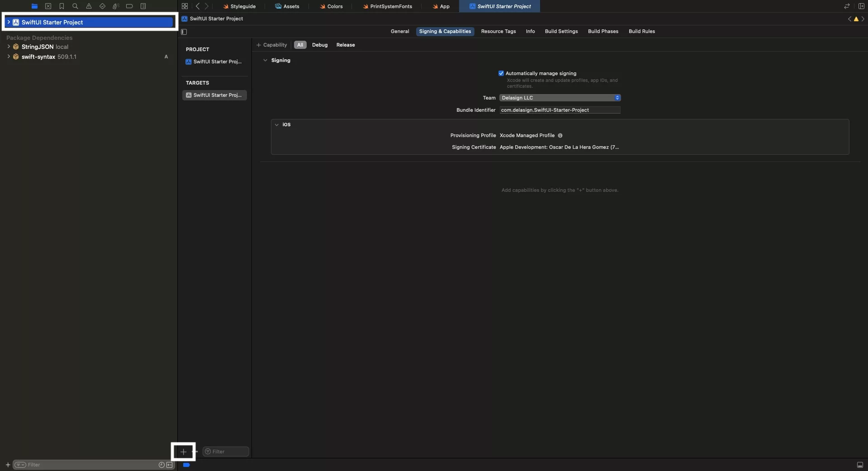Open the Build Settings tab

point(561,31)
